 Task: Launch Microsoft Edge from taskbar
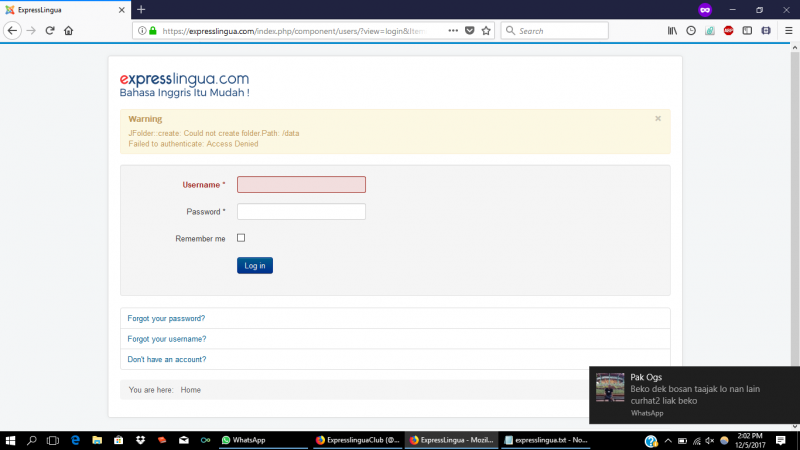click(x=76, y=440)
